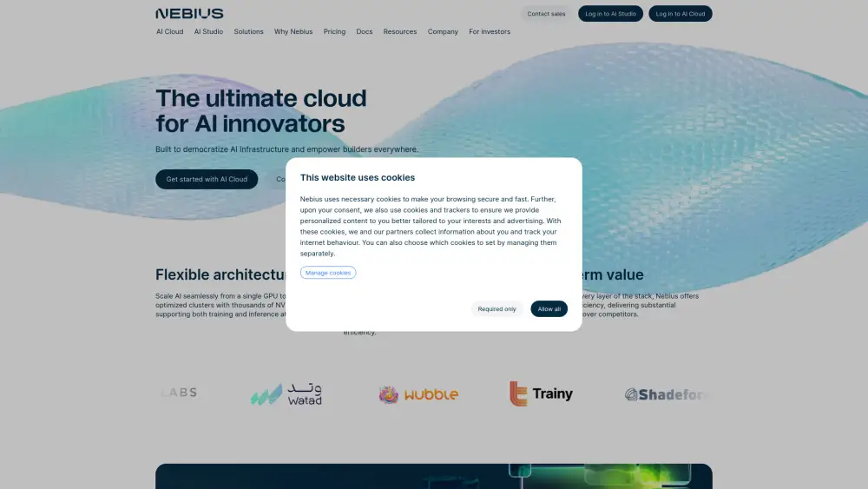Choose the Required only cookies option
This screenshot has height=489, width=868.
click(x=496, y=309)
